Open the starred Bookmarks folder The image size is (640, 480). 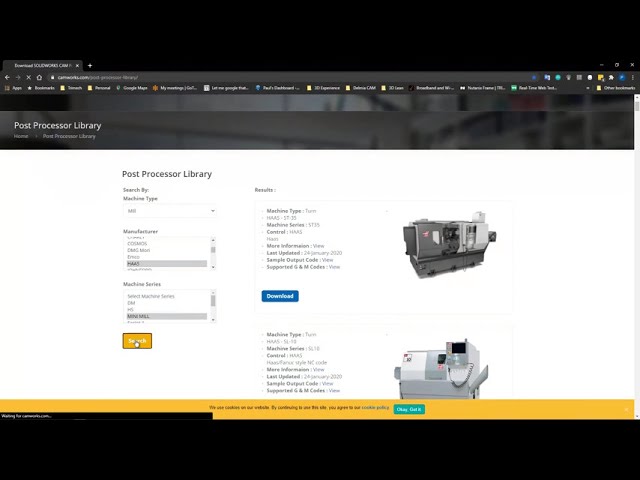click(41, 88)
